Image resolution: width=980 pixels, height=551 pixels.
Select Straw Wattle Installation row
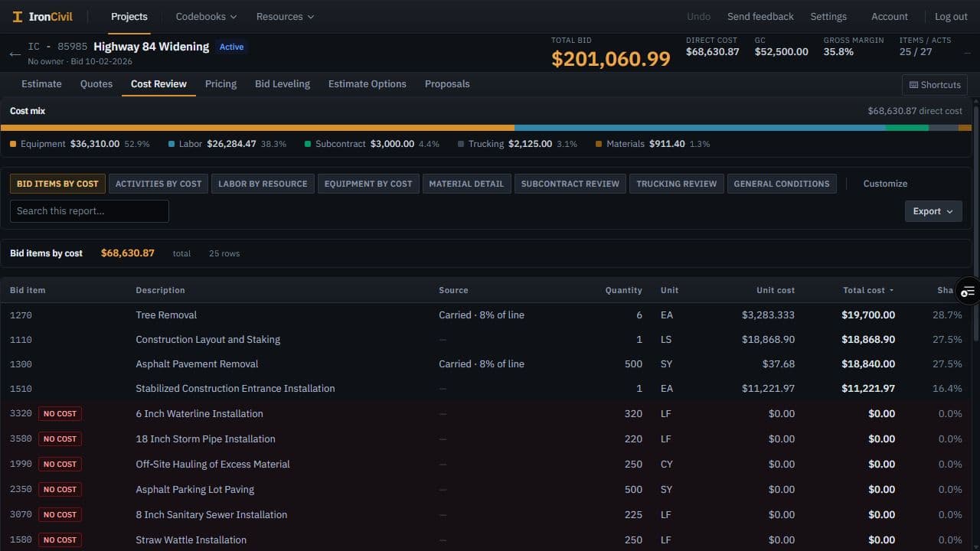pyautogui.click(x=486, y=540)
